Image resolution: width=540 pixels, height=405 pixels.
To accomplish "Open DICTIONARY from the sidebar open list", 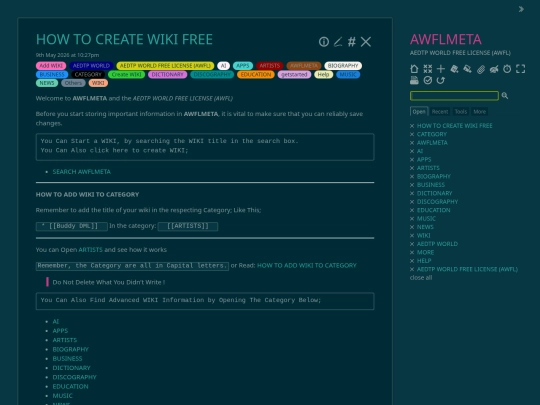I will [435, 193].
